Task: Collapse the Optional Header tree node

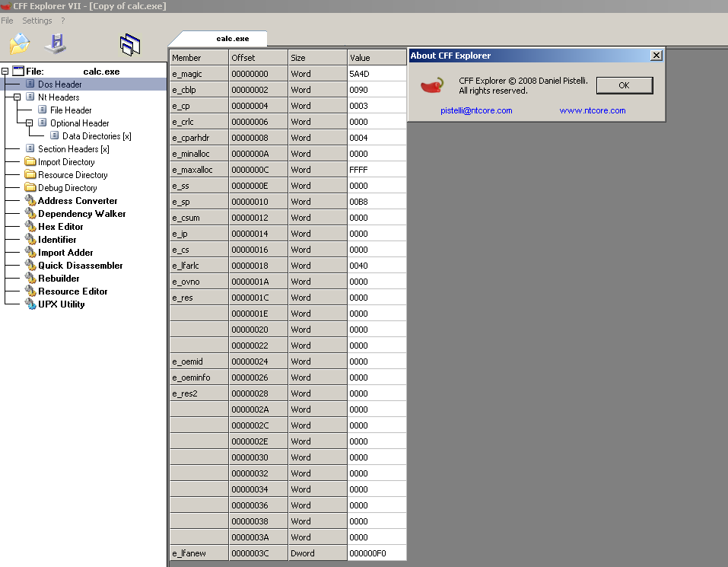Action: (29, 123)
